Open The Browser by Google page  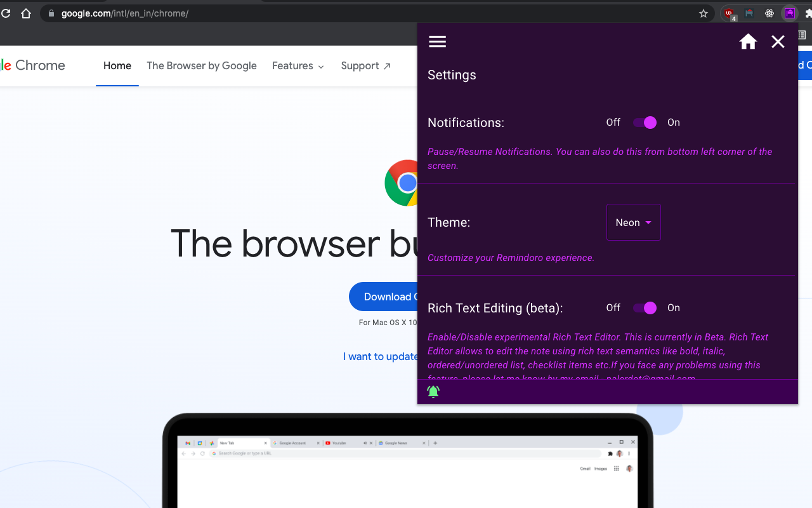coord(202,66)
